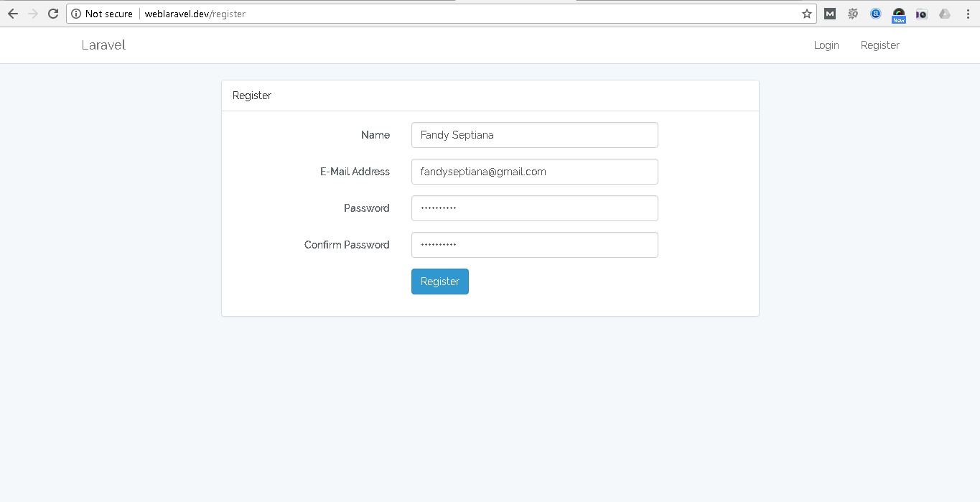Bookmark the page using the star icon

[x=806, y=13]
